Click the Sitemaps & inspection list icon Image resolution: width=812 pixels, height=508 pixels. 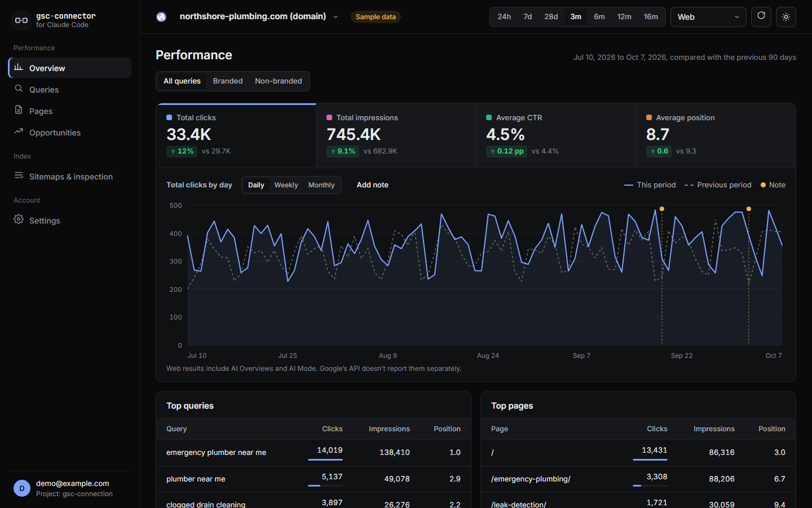click(19, 176)
